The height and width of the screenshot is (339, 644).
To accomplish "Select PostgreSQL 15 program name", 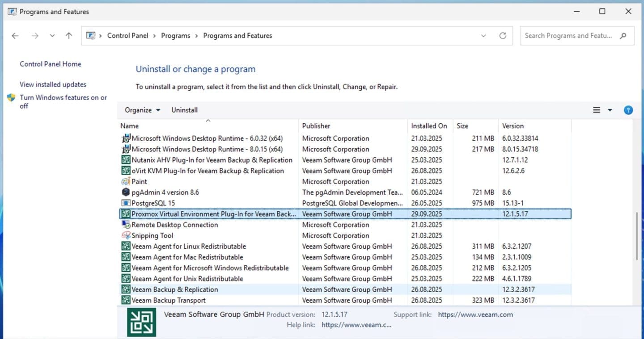I will point(153,203).
